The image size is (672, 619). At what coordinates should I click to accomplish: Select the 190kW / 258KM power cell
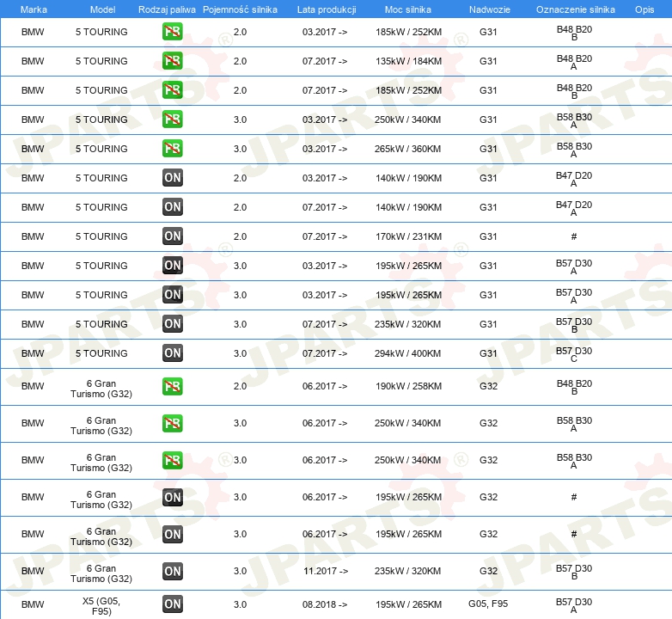408,386
